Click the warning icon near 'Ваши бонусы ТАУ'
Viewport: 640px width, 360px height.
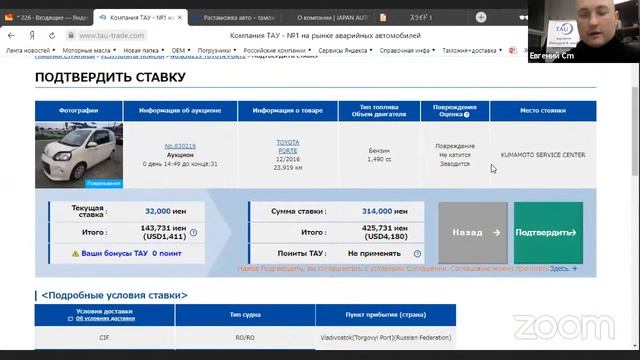pyautogui.click(x=76, y=253)
